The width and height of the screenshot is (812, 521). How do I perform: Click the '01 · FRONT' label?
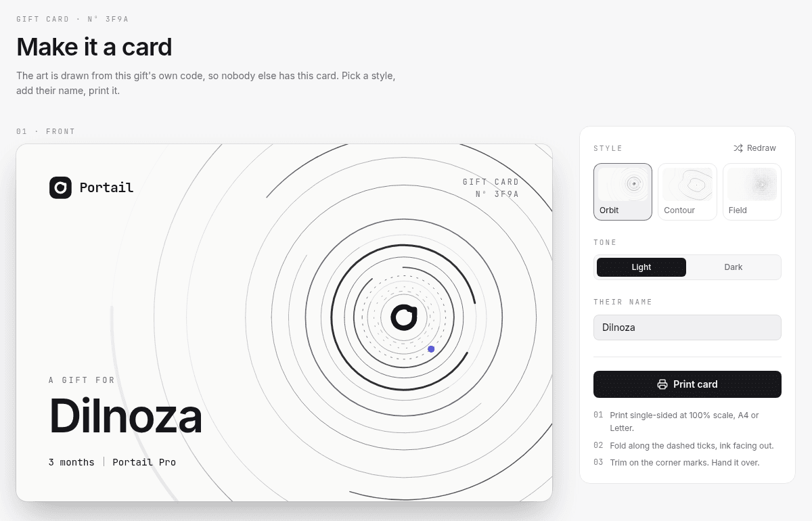[46, 131]
